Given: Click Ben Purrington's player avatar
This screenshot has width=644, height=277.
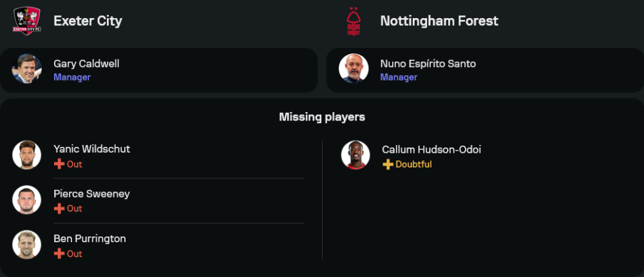Looking at the screenshot, I should coord(27,245).
